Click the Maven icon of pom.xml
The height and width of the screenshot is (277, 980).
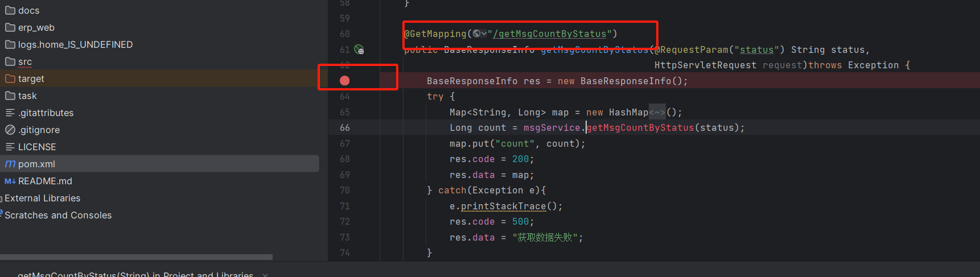[x=10, y=164]
